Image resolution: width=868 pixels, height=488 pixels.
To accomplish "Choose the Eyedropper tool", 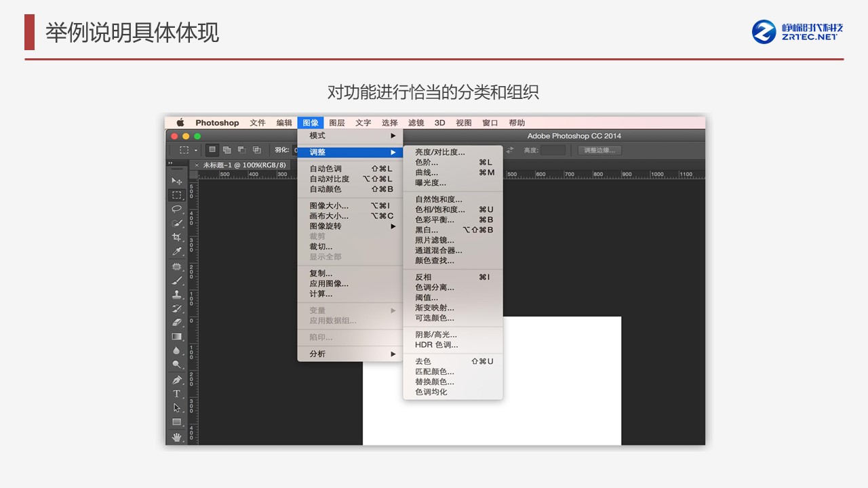I will pyautogui.click(x=176, y=251).
